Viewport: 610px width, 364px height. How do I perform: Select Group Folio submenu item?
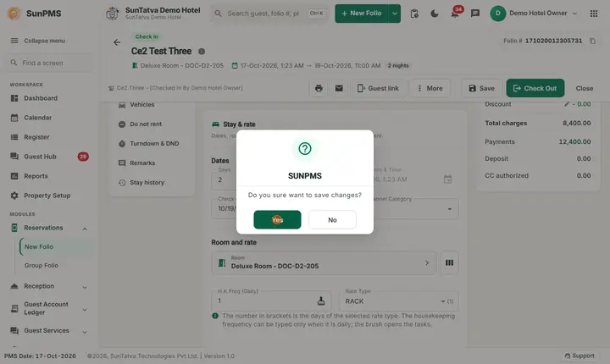pos(42,265)
